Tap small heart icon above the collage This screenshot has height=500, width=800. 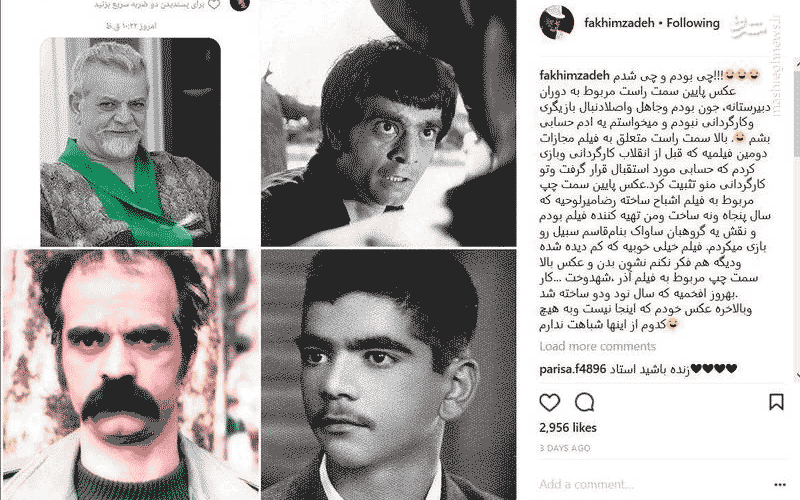[214, 5]
